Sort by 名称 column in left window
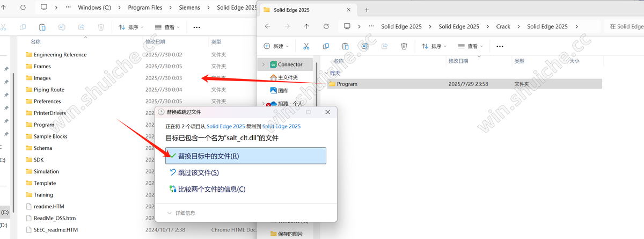Screen dimensions: 644x239 (x=35, y=41)
